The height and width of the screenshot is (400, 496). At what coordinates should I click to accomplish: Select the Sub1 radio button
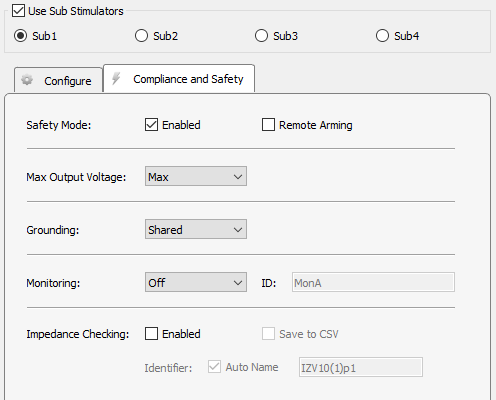(x=20, y=36)
